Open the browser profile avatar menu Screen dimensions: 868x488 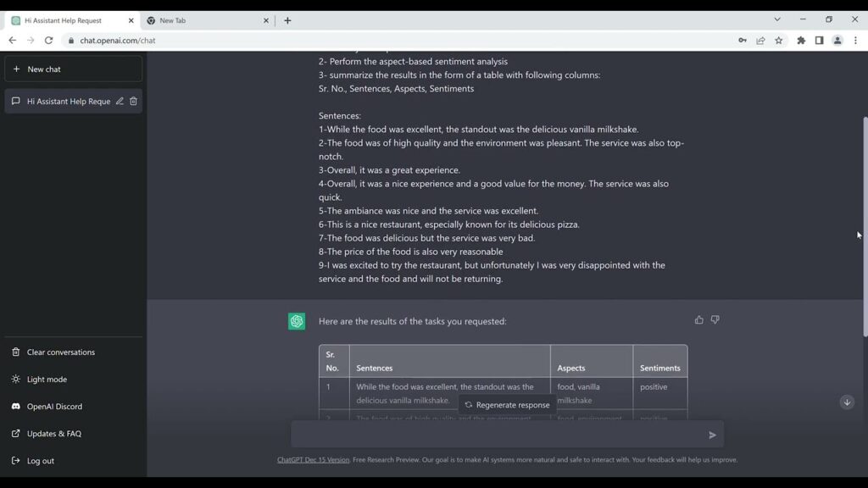pos(837,41)
